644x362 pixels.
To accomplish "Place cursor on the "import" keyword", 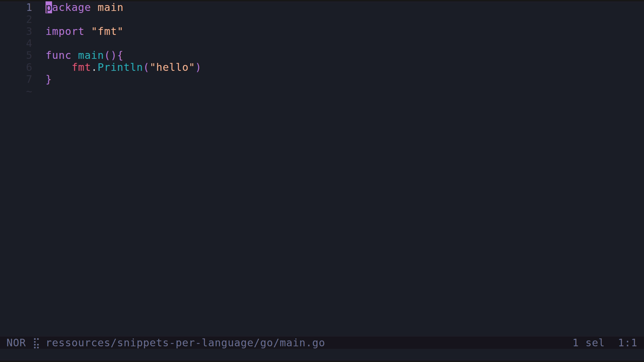I will click(x=65, y=32).
